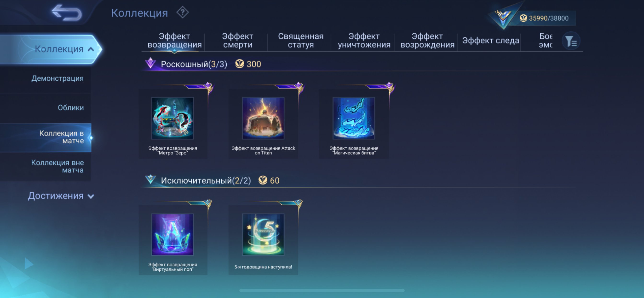Choose the "Магическая битва" recall effect

pyautogui.click(x=354, y=124)
